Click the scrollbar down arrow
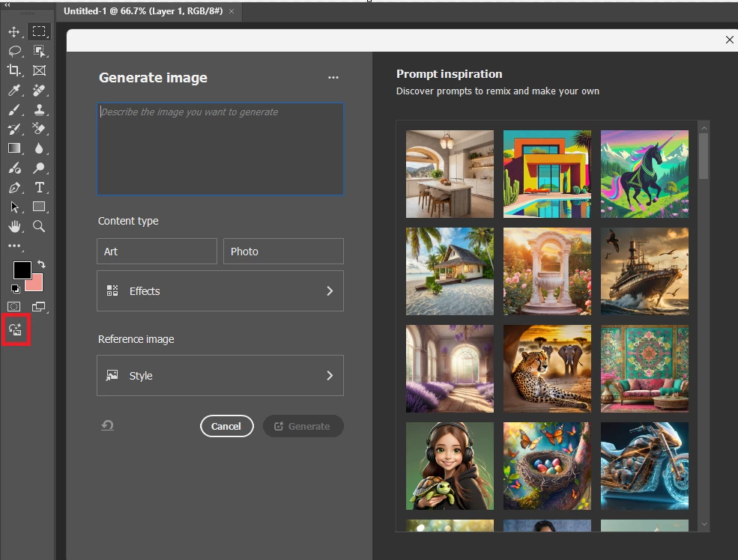Viewport: 738px width, 560px height. tap(704, 524)
